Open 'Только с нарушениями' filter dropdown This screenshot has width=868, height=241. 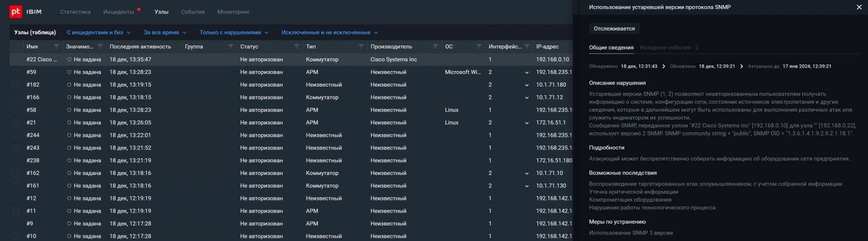[x=234, y=33]
